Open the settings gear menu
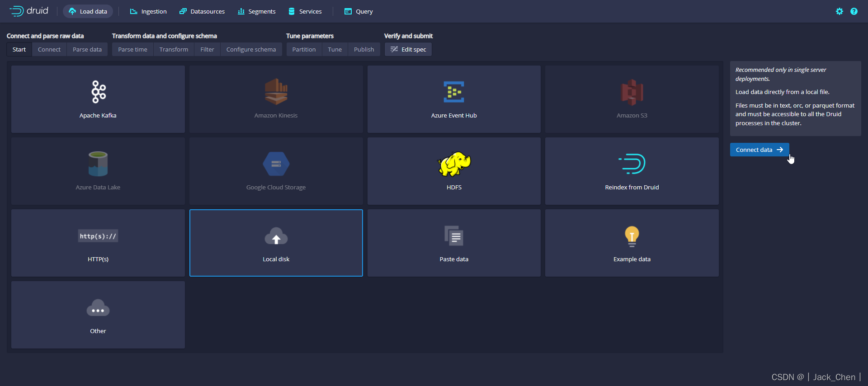868x386 pixels. tap(840, 11)
